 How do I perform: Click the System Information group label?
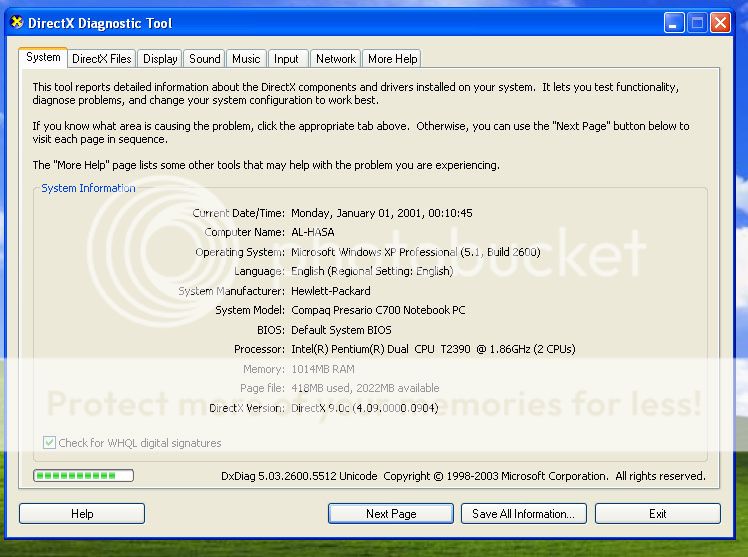[x=88, y=188]
